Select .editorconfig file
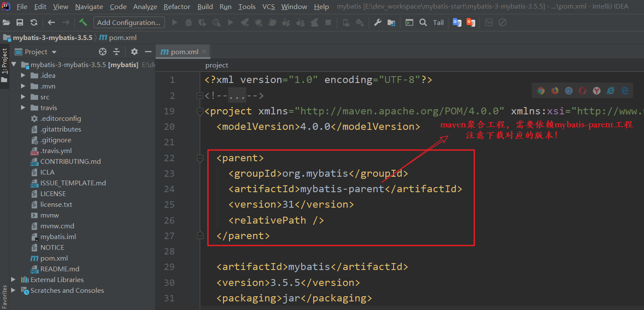 (61, 118)
